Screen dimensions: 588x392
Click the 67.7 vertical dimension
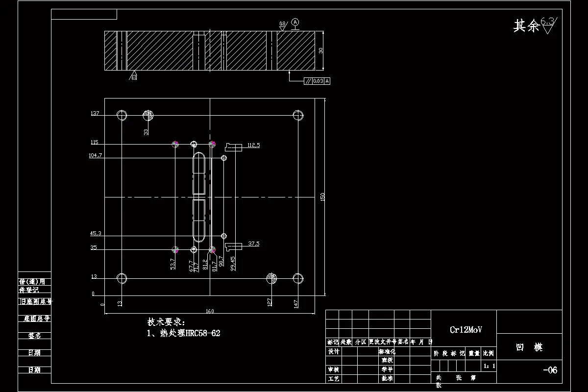click(x=191, y=265)
